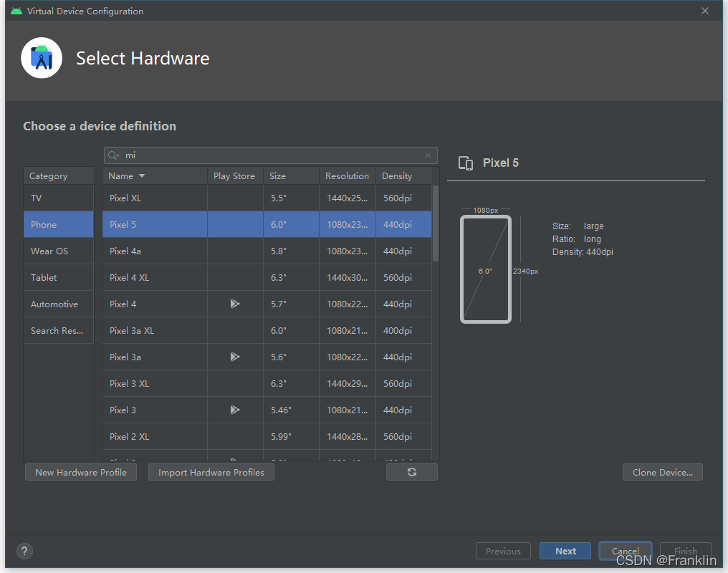728x573 pixels.
Task: Sort by the Play Store column header
Action: pos(235,176)
